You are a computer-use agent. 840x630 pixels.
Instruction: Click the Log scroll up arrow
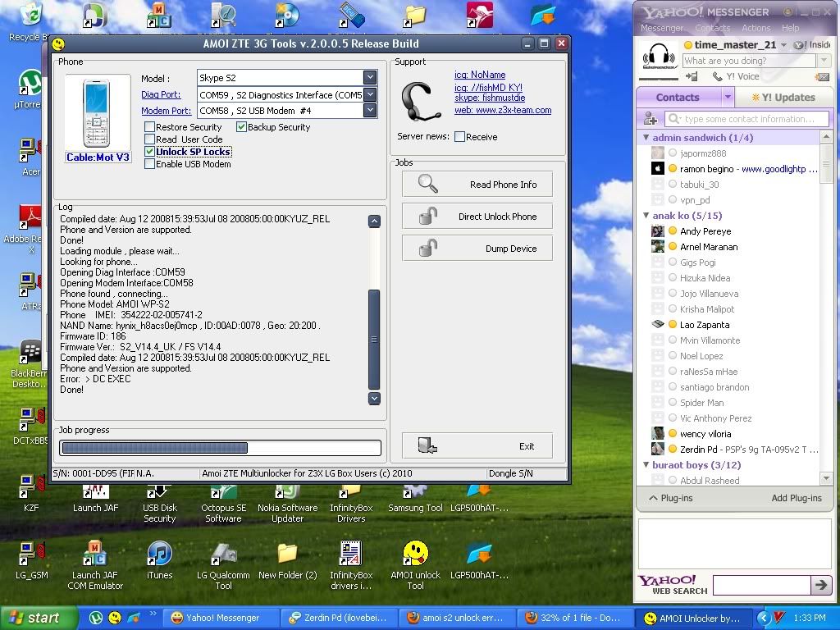tap(374, 221)
